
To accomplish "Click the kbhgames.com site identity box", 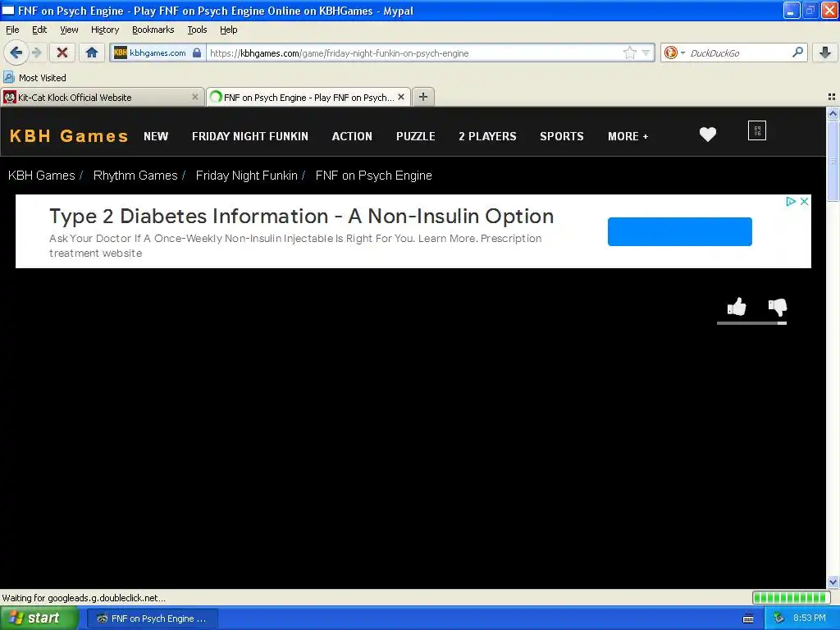I will 157,52.
